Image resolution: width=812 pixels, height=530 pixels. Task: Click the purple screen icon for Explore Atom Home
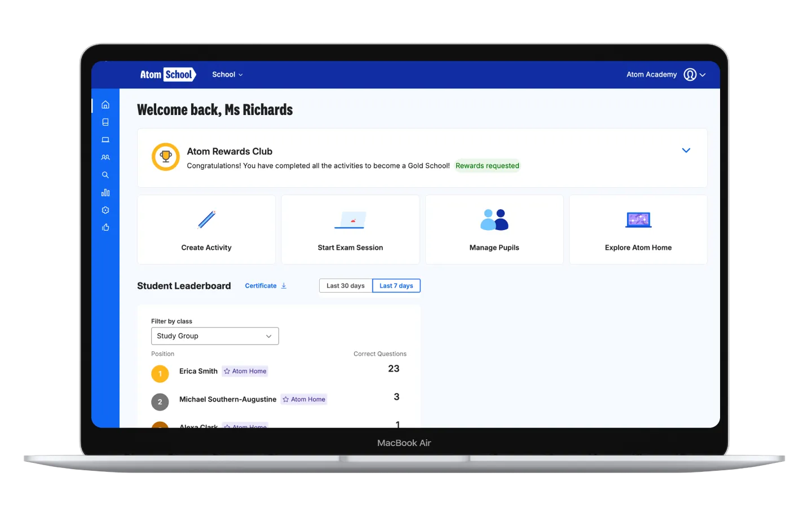[x=638, y=220]
